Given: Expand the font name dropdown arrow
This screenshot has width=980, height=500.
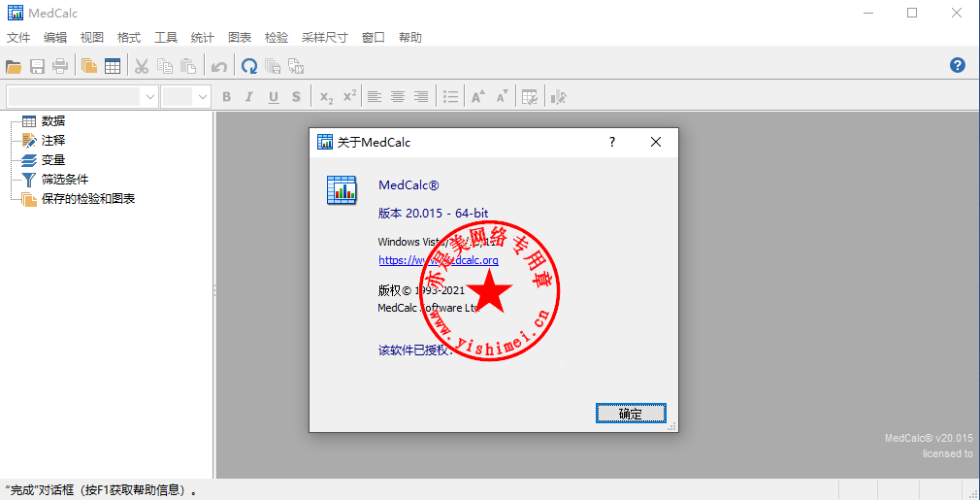Looking at the screenshot, I should pyautogui.click(x=150, y=97).
